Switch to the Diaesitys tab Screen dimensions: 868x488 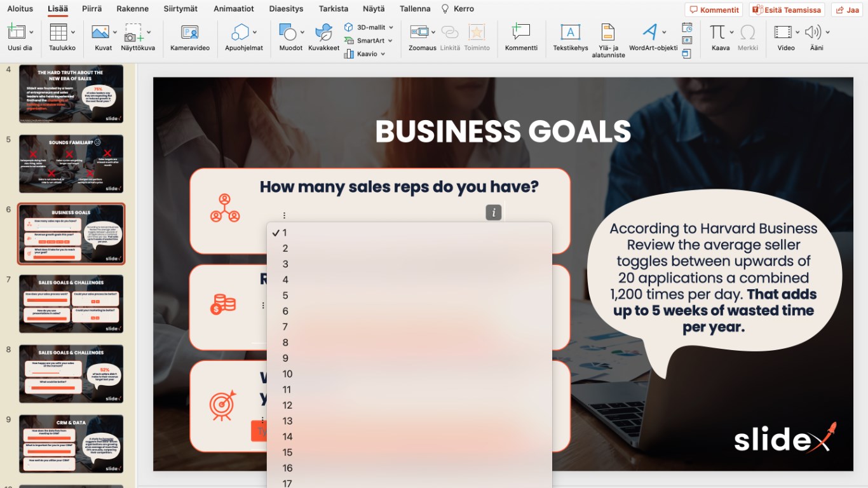click(x=286, y=9)
